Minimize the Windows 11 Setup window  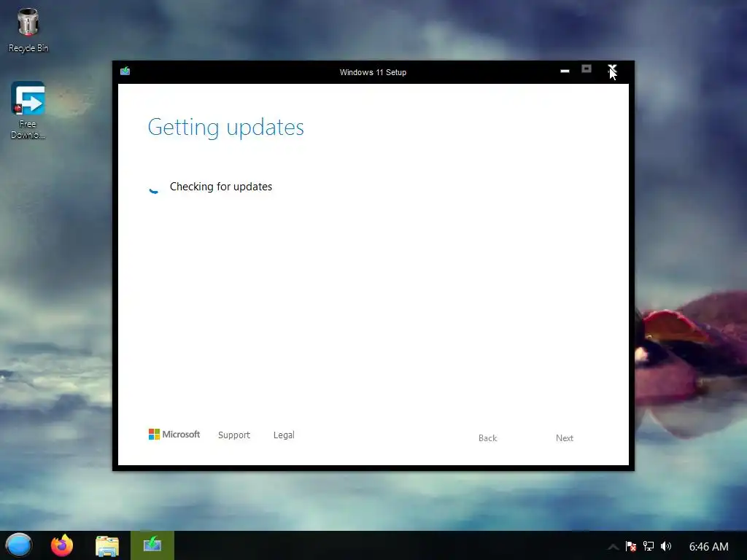coord(565,71)
